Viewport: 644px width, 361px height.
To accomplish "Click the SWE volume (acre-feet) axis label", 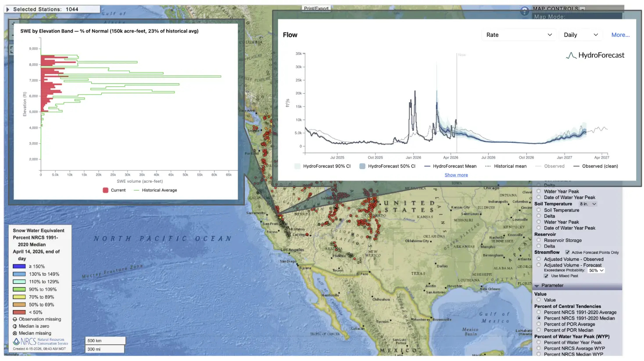I will point(140,181).
